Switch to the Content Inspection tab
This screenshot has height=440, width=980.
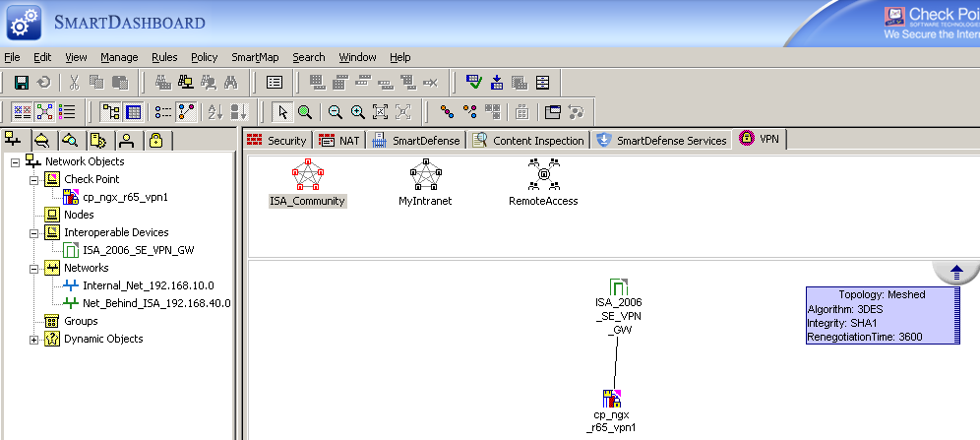pos(528,140)
